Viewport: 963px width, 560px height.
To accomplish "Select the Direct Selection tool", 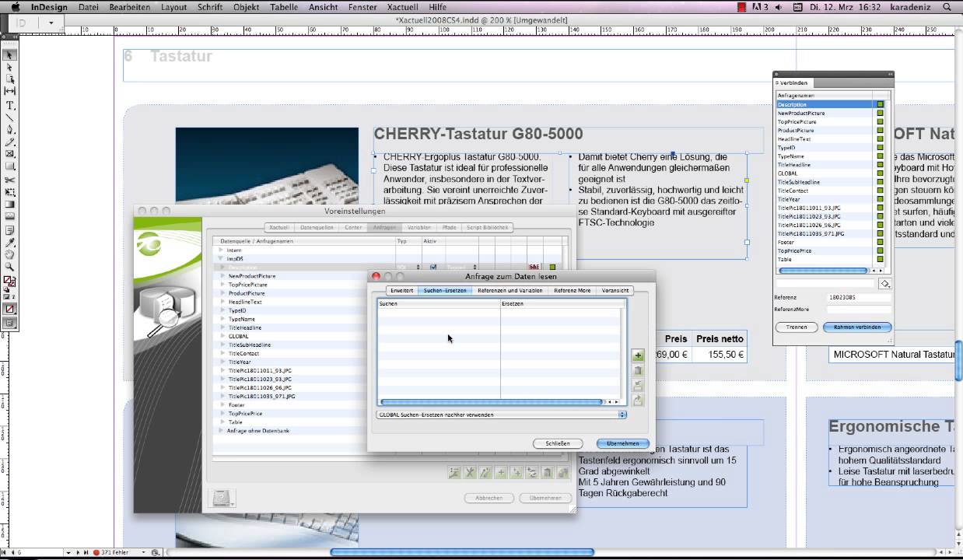I will pos(10,68).
